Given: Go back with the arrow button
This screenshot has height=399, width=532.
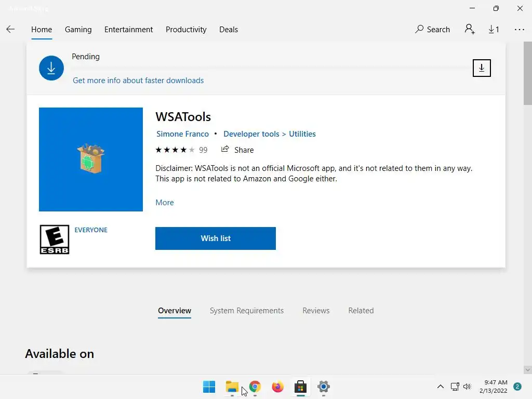Looking at the screenshot, I should click(10, 29).
